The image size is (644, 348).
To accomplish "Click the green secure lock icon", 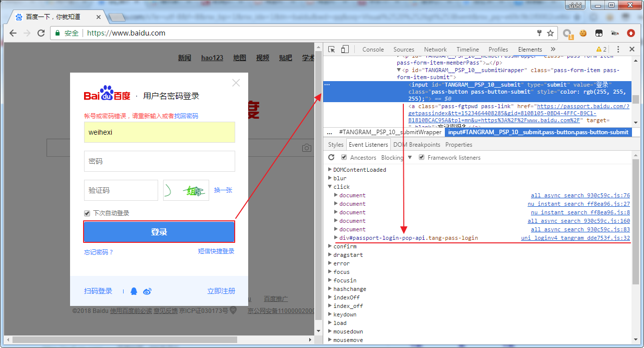I will coord(58,33).
